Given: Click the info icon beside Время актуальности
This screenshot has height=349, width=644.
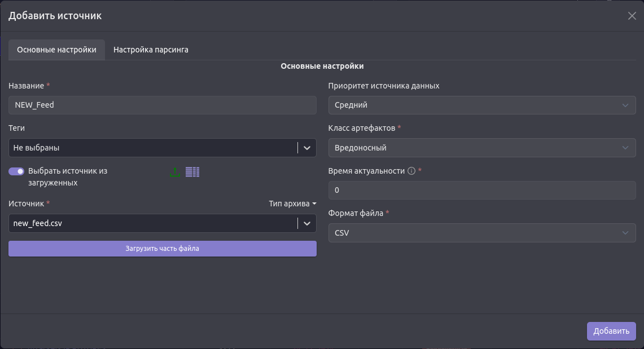Looking at the screenshot, I should point(411,171).
